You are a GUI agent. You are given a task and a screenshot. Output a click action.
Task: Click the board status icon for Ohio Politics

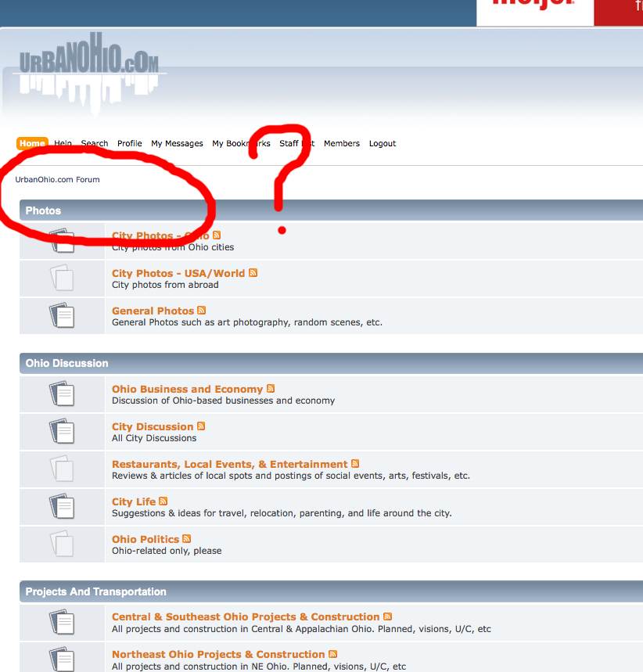(62, 544)
